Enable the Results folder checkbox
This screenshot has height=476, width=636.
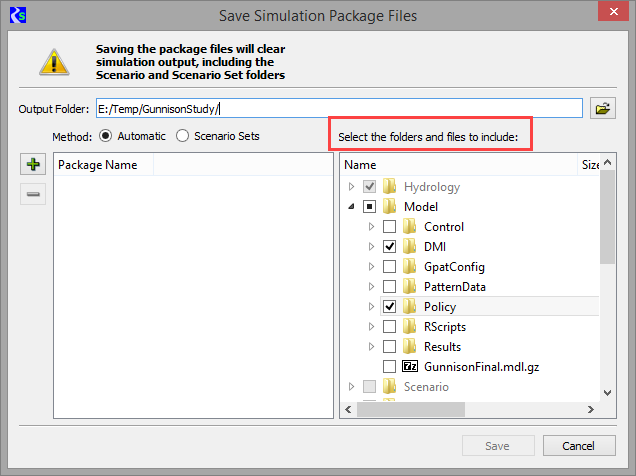click(389, 347)
